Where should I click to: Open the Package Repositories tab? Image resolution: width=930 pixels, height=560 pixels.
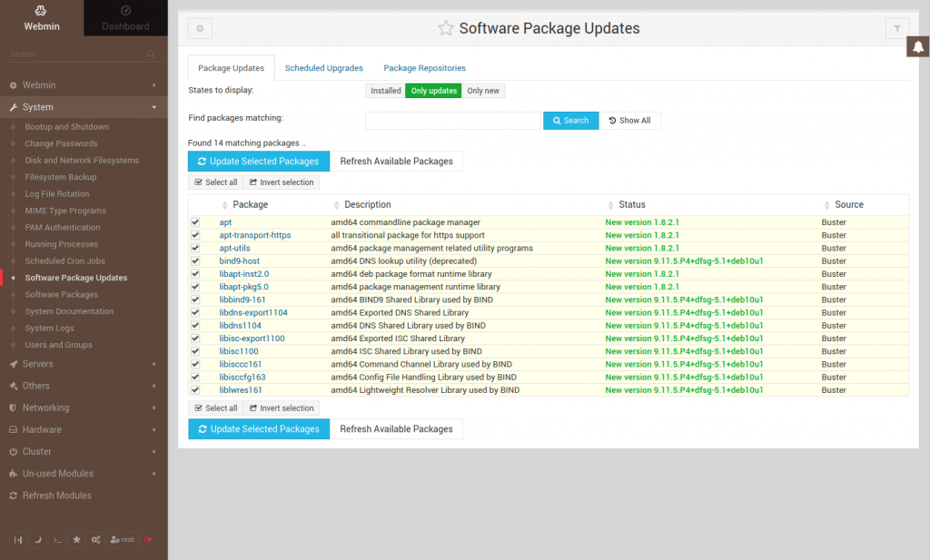coord(426,67)
